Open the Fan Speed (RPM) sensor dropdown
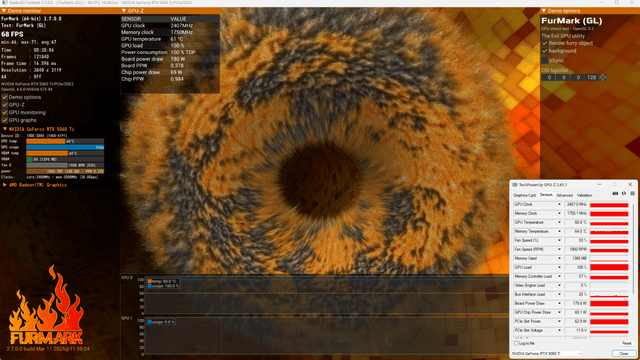Screen dimensions: 640x360 pyautogui.click(x=559, y=249)
